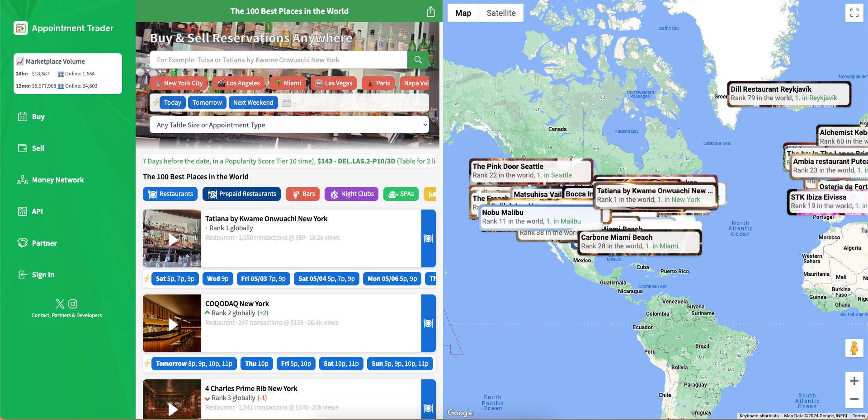868x420 pixels.
Task: Open the STK Ibiza Eivissa map marker
Action: (827, 201)
